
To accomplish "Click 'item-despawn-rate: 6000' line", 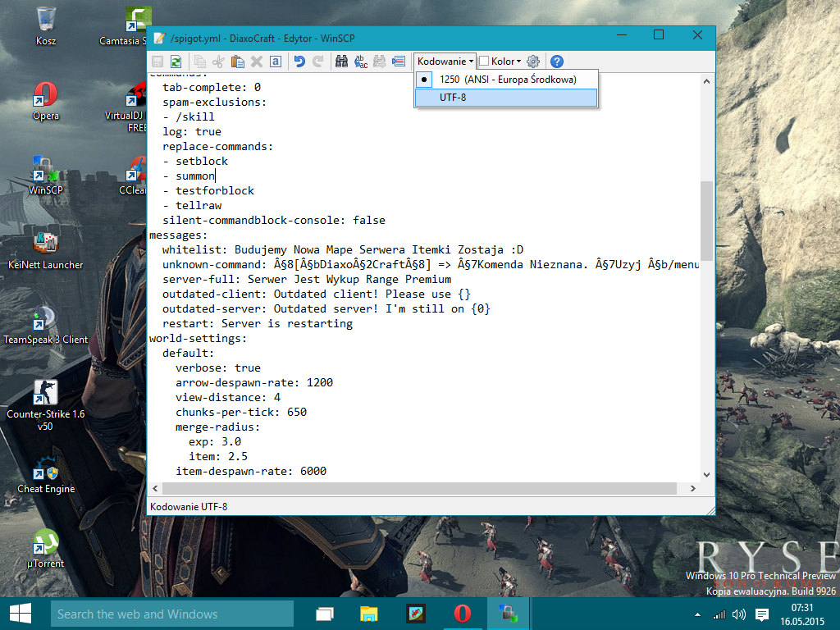I will pos(251,472).
